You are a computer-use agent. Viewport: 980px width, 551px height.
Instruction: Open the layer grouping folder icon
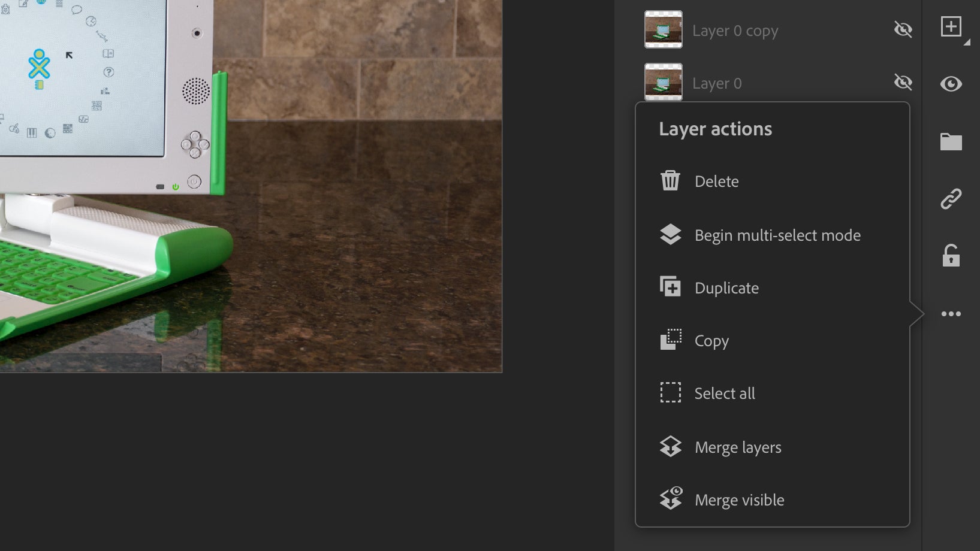pos(952,142)
